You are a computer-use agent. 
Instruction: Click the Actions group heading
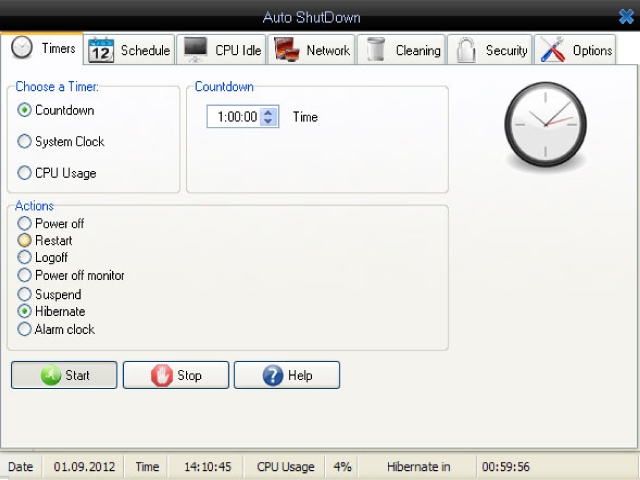coord(34,206)
